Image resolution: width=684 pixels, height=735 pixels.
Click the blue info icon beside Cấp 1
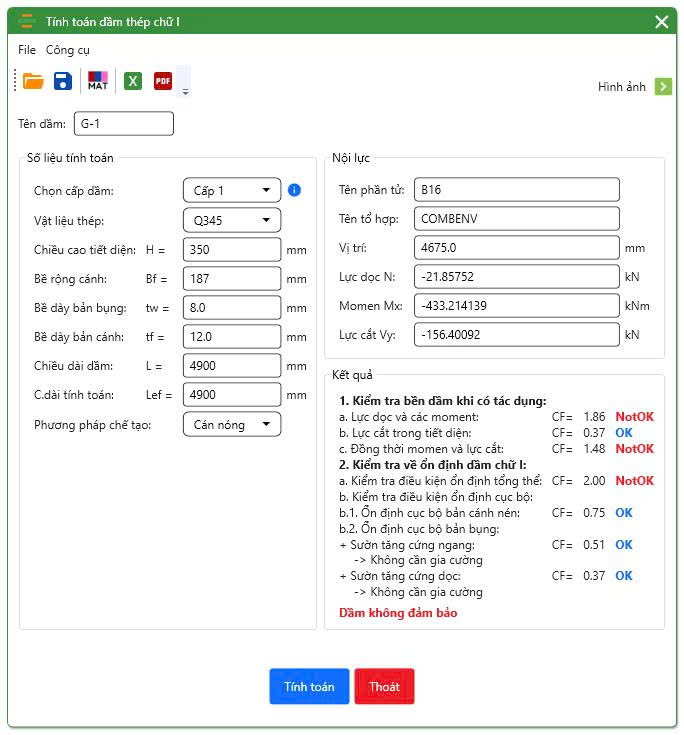294,190
